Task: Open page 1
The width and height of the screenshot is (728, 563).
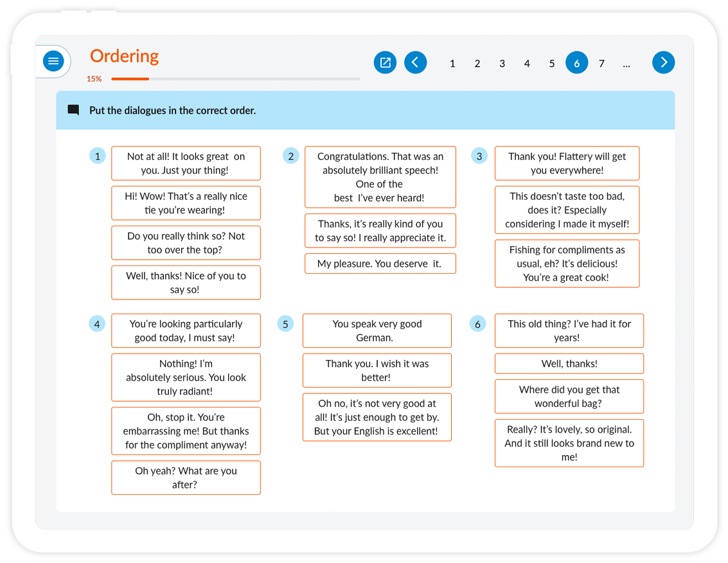Action: coord(452,64)
